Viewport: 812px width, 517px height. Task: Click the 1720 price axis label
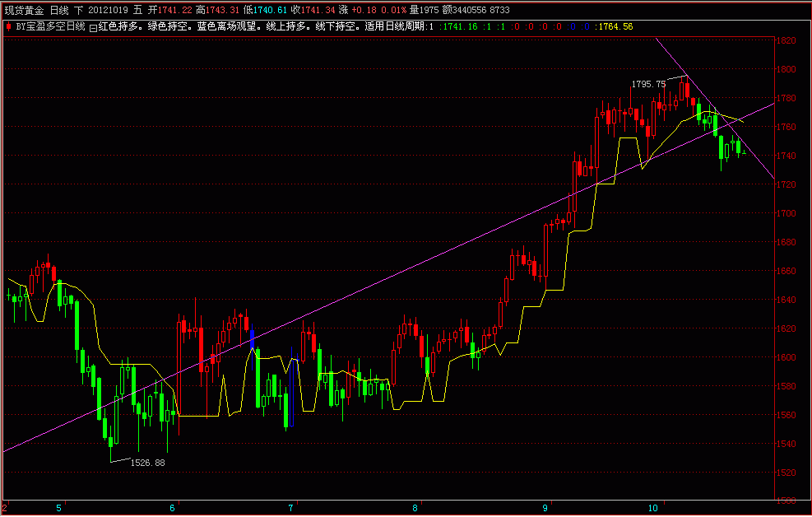pos(786,184)
